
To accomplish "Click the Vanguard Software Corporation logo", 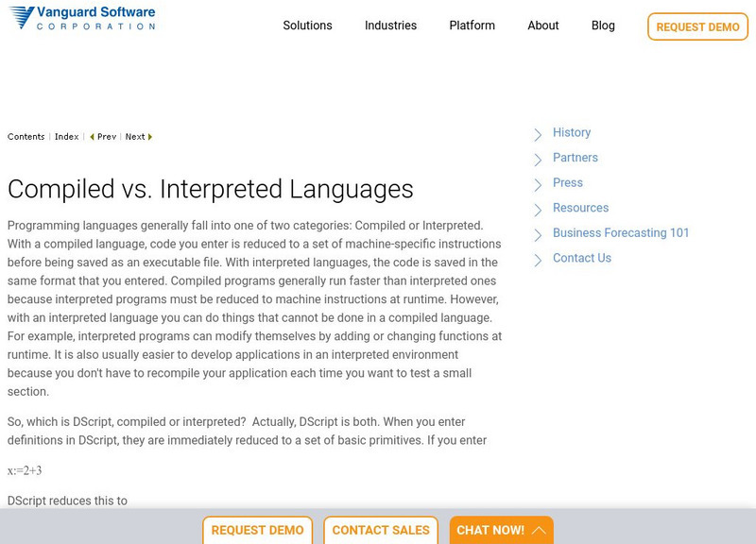I will coord(82,18).
